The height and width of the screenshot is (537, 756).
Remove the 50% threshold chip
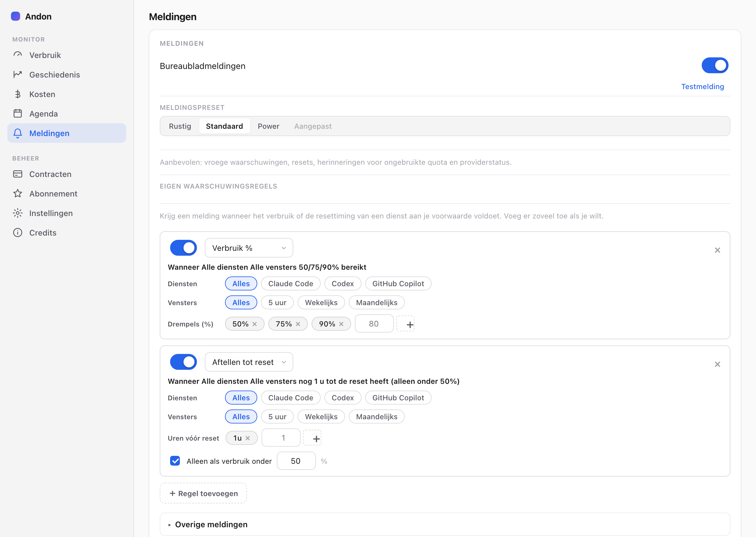[255, 324]
